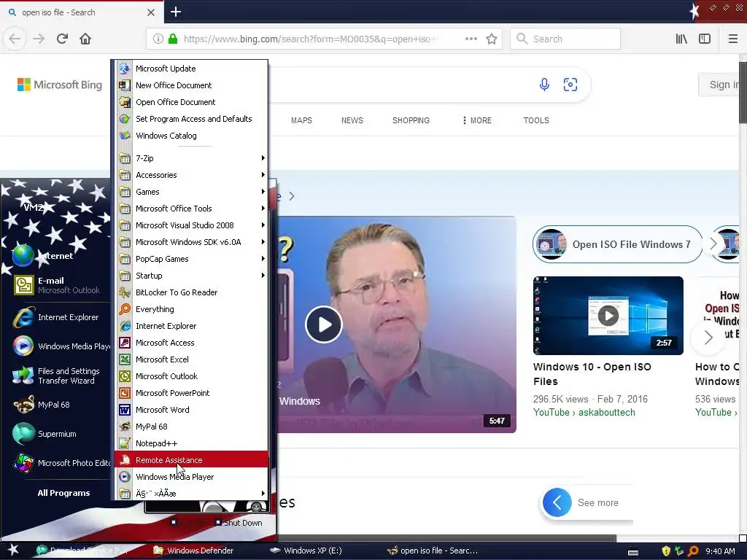Click Bing visual search camera icon
This screenshot has height=560, width=747.
pos(570,85)
